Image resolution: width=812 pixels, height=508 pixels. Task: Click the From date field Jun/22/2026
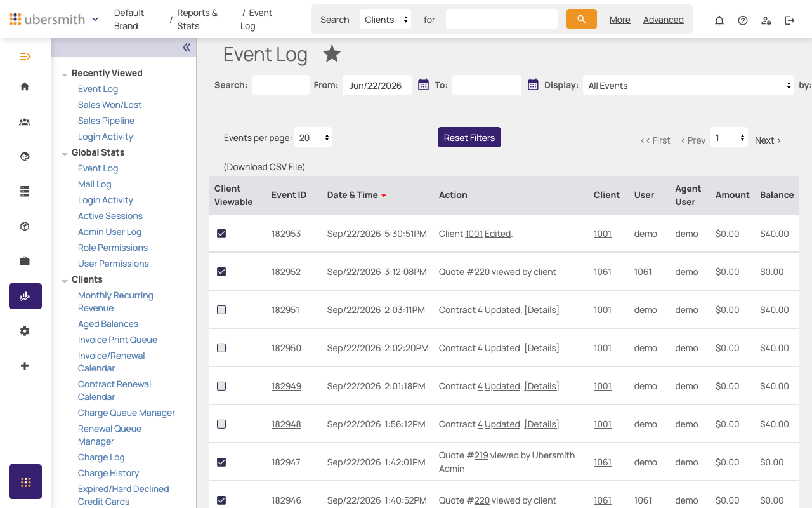tap(377, 85)
